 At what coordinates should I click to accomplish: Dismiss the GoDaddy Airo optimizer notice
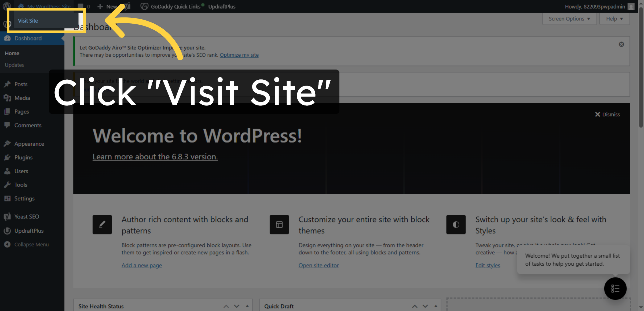pos(621,44)
